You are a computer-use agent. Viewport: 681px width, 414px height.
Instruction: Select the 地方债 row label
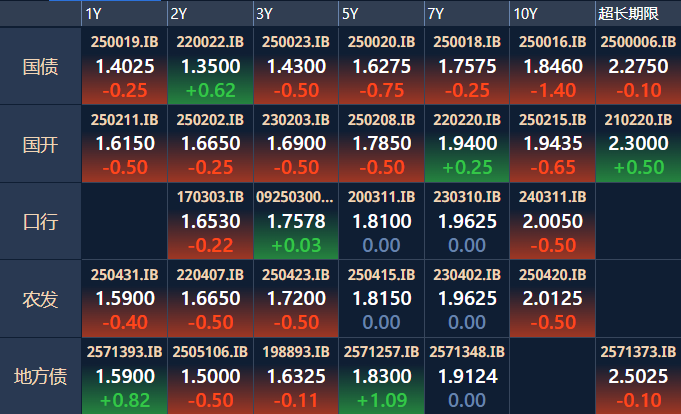[40, 376]
